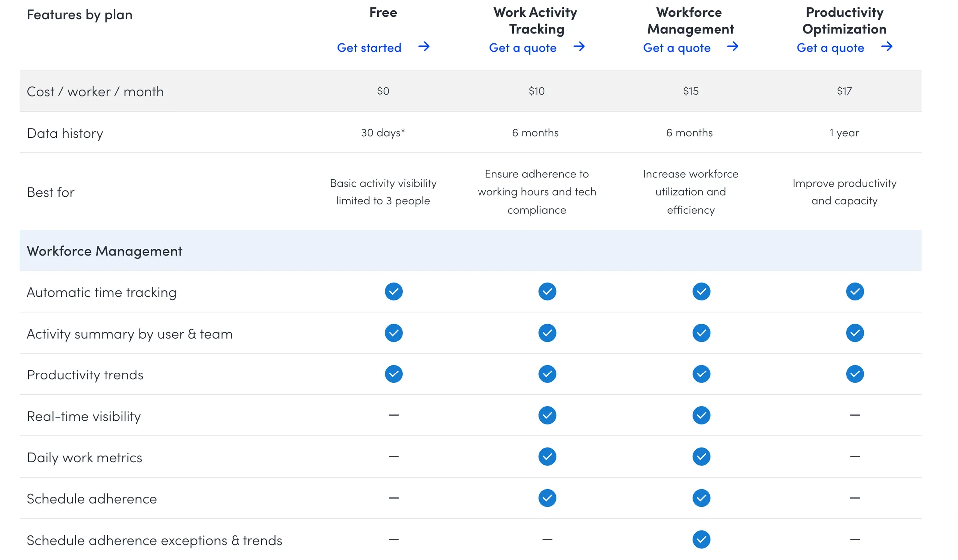Click the Data history row label
Viewport: 958px width, 560px height.
(65, 133)
